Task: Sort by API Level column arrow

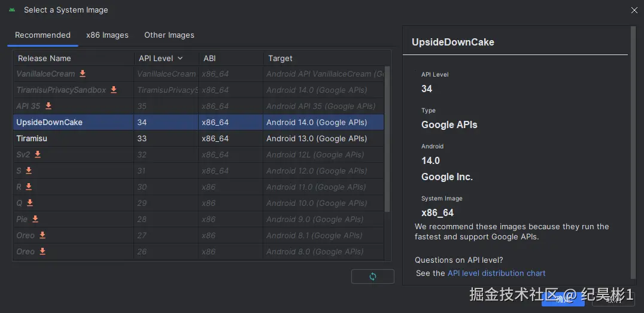Action: point(180,58)
